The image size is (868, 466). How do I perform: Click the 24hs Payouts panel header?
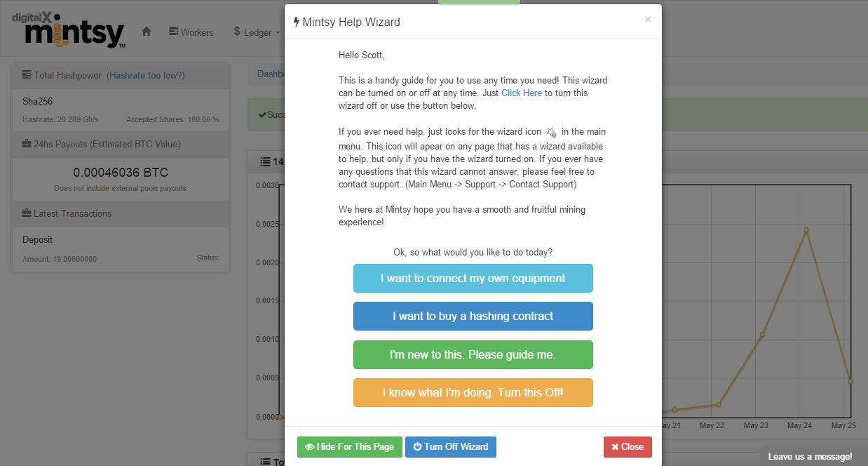point(101,144)
